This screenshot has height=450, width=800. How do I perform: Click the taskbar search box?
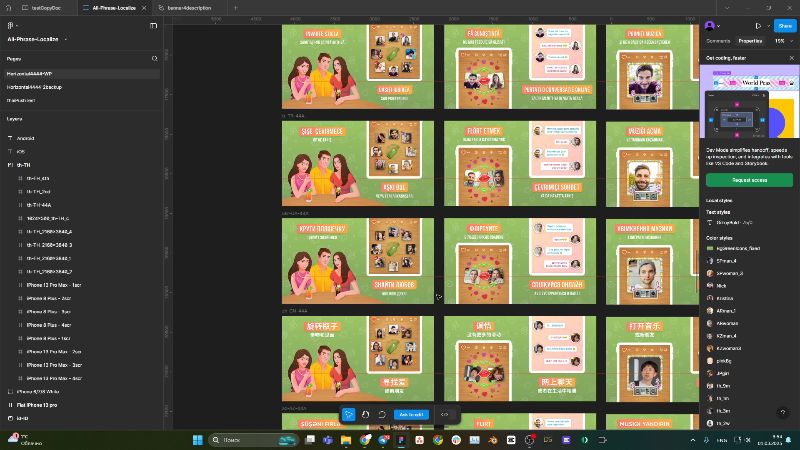(254, 440)
